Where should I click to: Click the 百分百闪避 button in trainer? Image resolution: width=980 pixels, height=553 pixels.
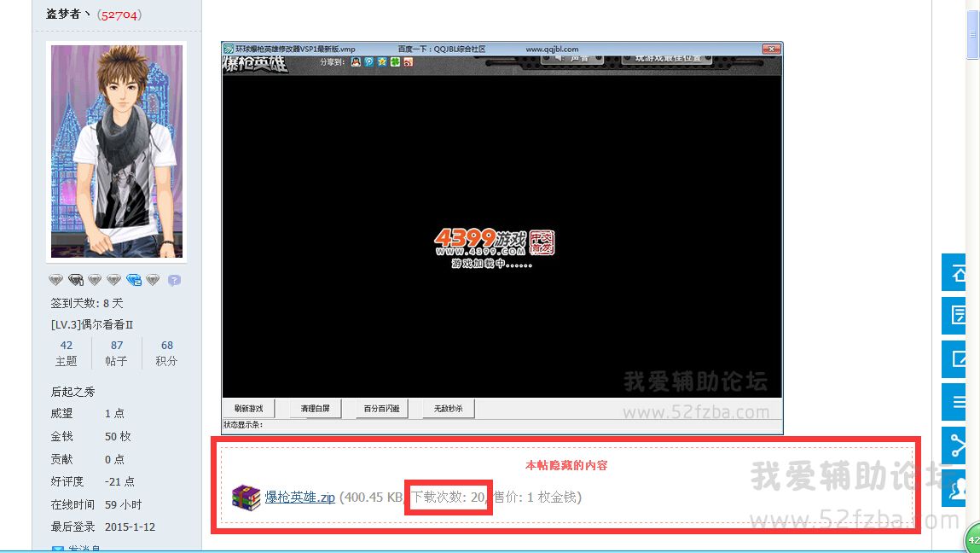point(382,409)
